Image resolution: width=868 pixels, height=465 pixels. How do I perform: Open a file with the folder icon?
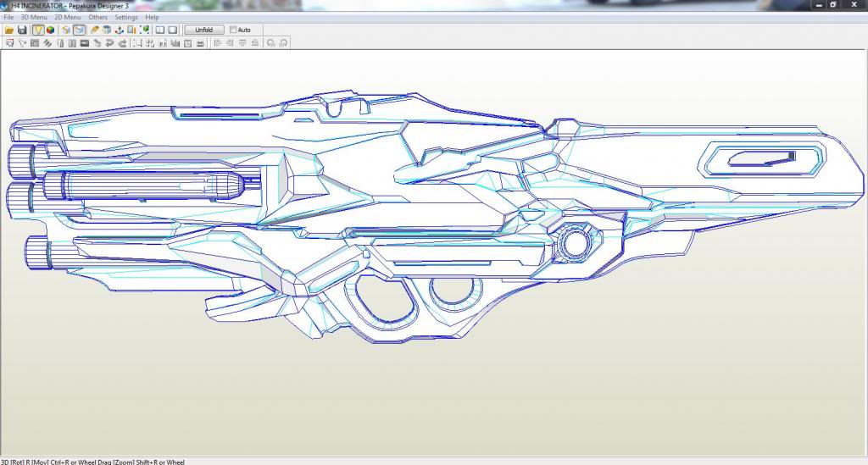(x=9, y=30)
